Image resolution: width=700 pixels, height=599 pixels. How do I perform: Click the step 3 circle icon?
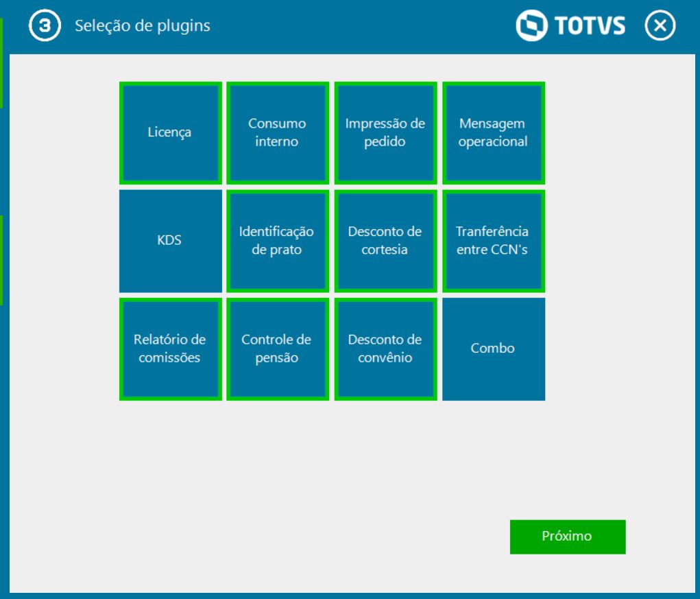45,25
